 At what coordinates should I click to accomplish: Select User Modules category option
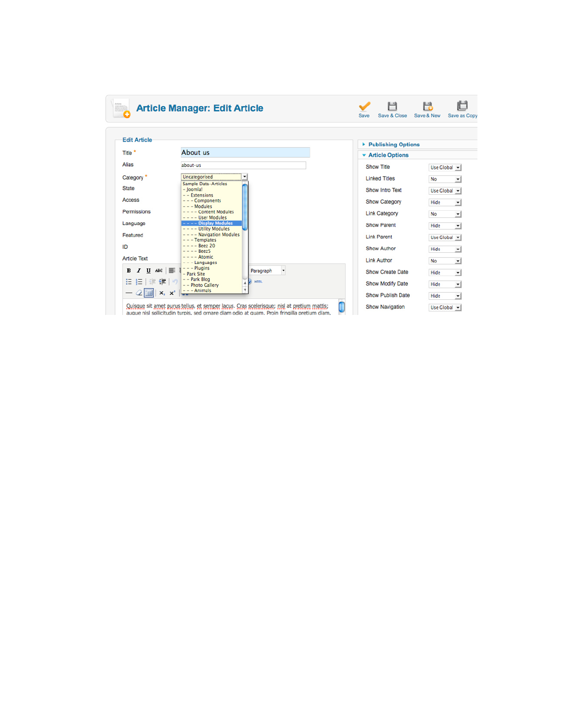pyautogui.click(x=212, y=218)
